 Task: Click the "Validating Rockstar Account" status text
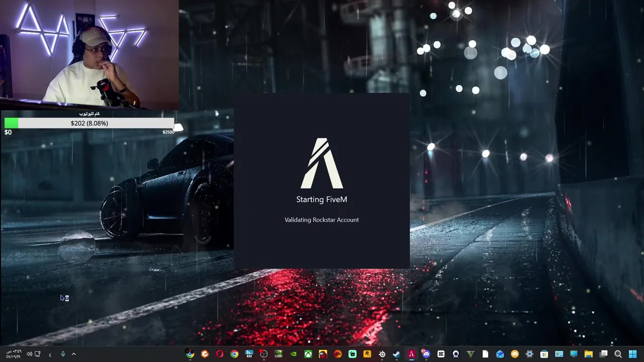[x=321, y=220]
